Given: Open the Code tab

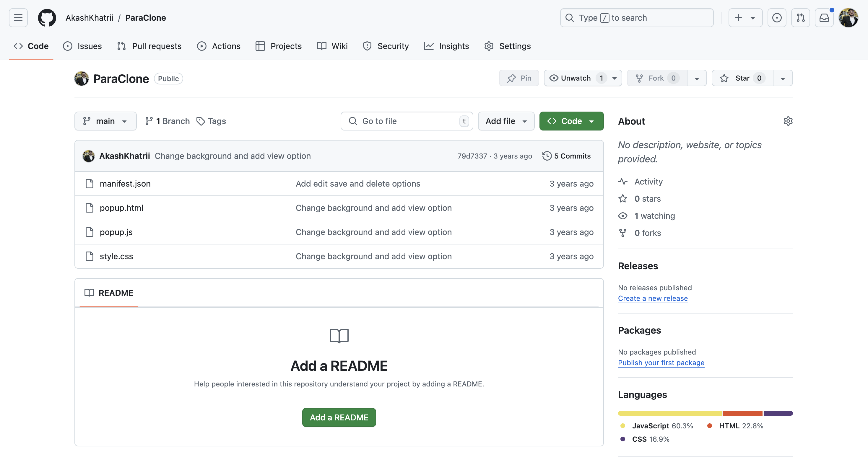Looking at the screenshot, I should point(31,46).
